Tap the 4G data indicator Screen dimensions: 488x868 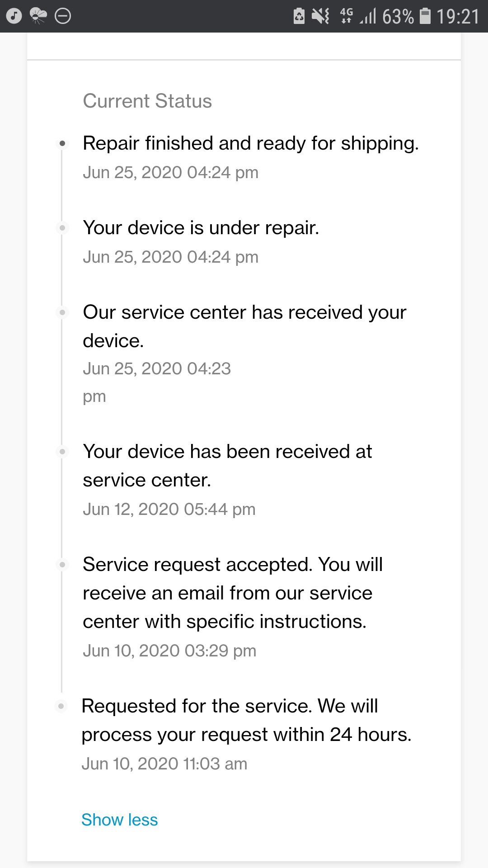(x=347, y=15)
